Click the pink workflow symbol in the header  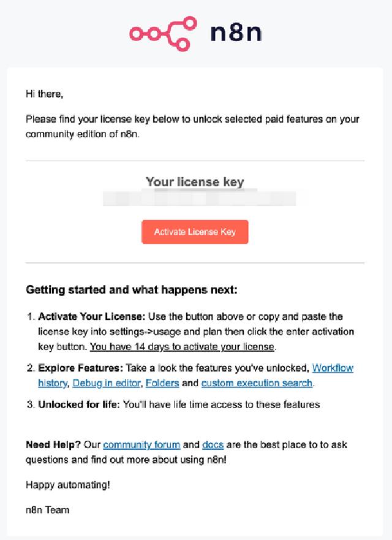coord(162,32)
